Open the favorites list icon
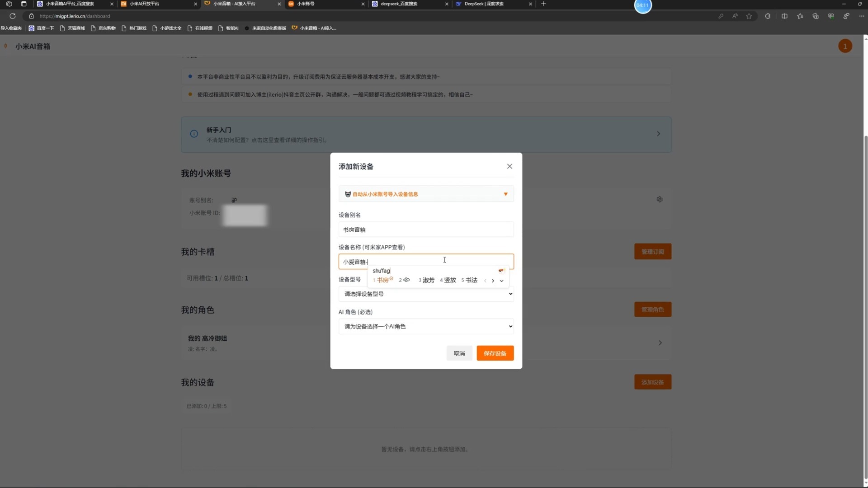This screenshot has height=488, width=868. (800, 16)
